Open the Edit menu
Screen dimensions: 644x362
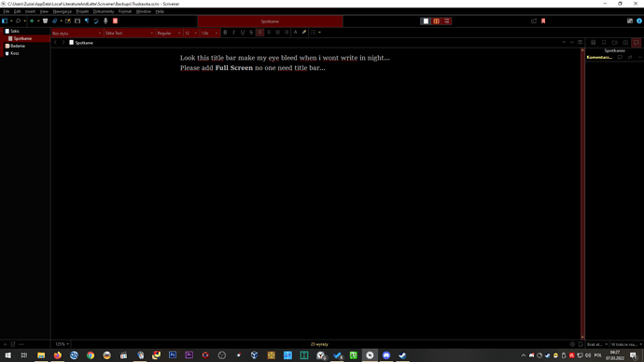[17, 11]
